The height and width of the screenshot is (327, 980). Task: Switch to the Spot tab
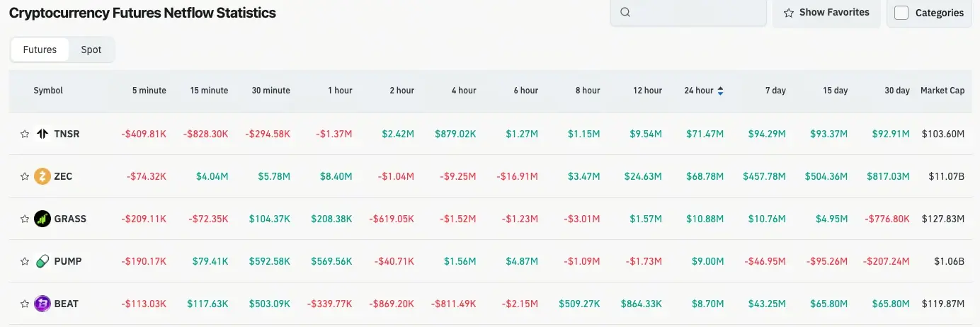pos(91,50)
